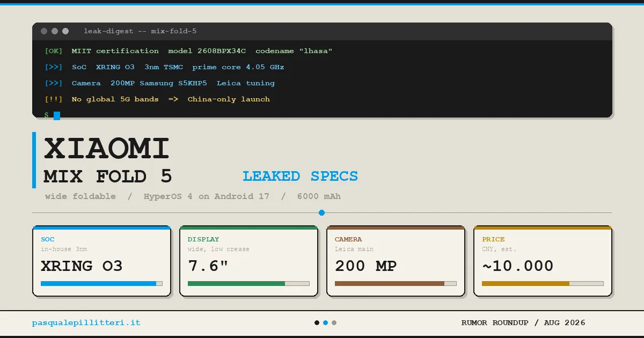Viewport: 644px width, 338px height.
Task: Click the ~10.000 price value
Action: [x=517, y=266]
